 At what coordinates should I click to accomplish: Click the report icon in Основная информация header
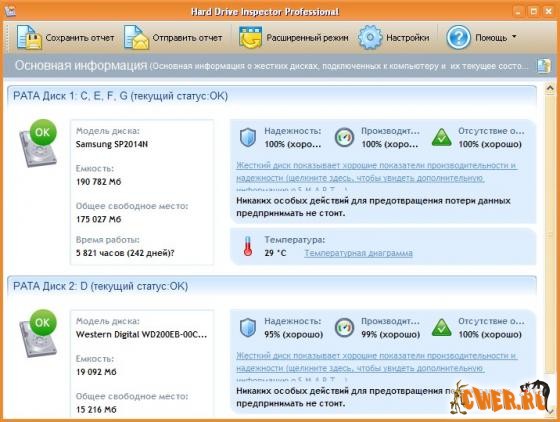point(543,66)
